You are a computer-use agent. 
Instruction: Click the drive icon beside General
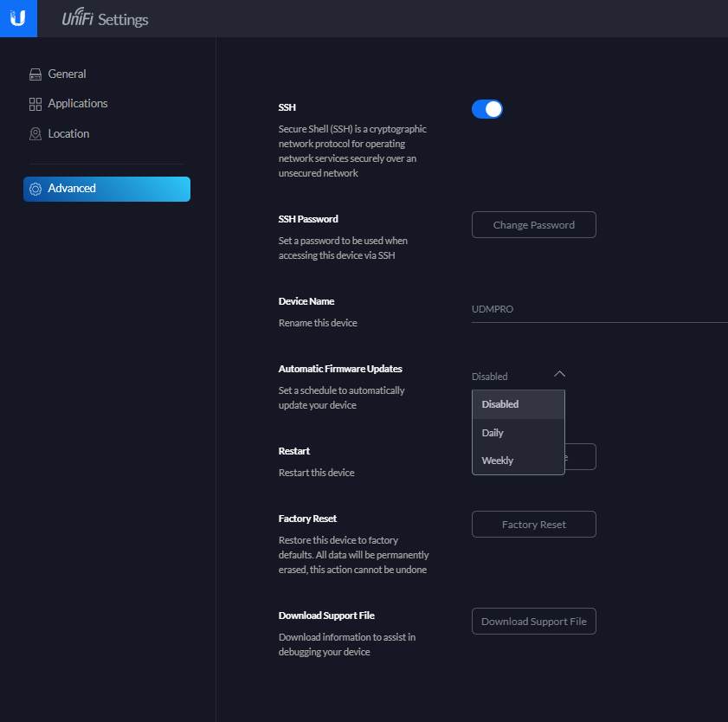(35, 74)
